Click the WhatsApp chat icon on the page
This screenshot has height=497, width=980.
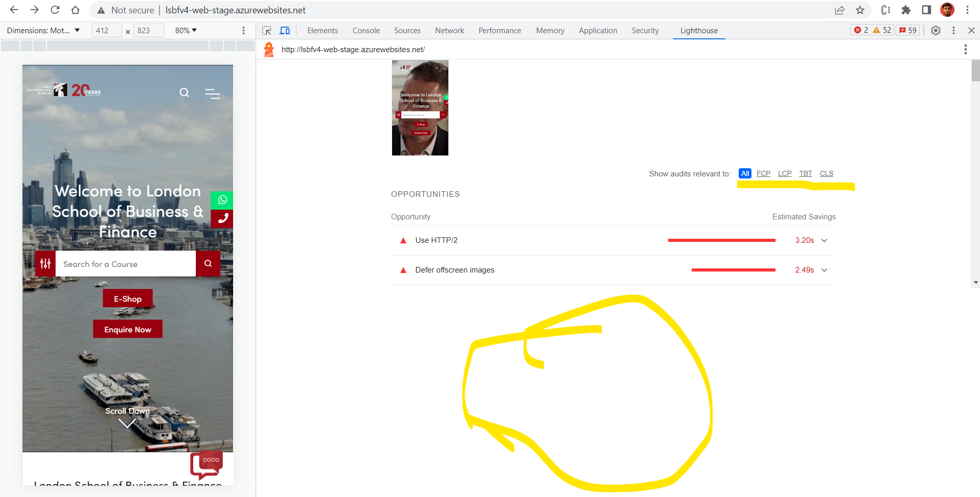222,199
